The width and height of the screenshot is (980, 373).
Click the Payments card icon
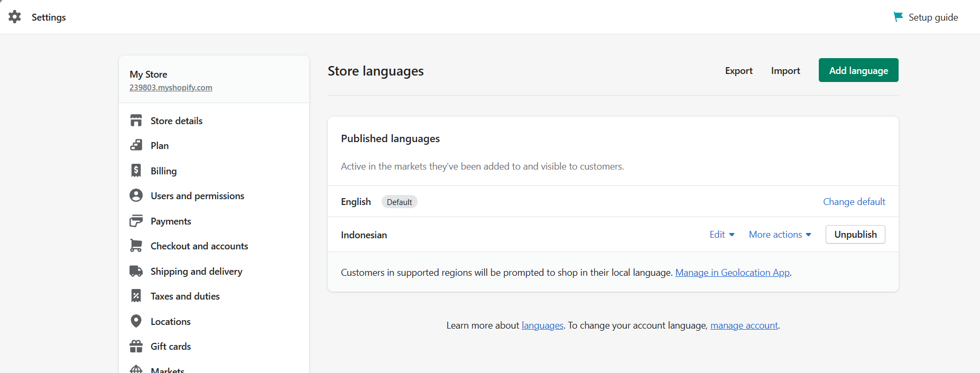(x=136, y=221)
